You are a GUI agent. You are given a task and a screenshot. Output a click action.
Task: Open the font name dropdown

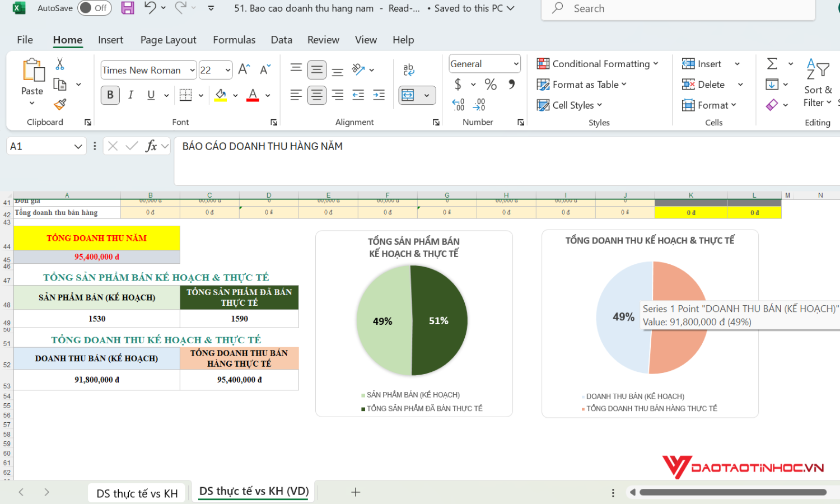click(x=192, y=70)
